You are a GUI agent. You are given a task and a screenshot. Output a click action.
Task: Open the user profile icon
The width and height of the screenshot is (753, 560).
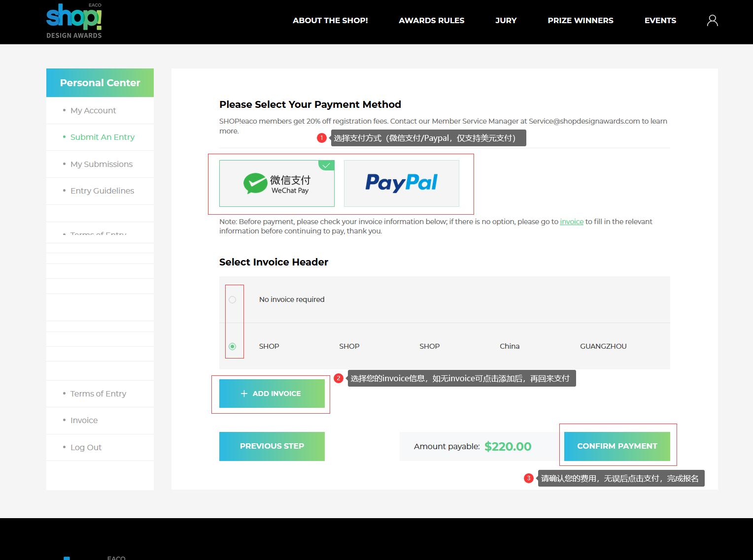pyautogui.click(x=712, y=21)
